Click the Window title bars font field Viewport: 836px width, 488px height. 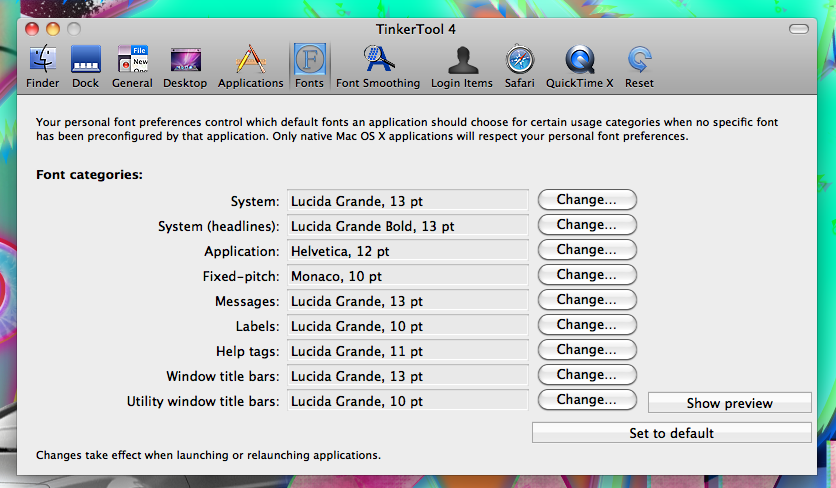tap(408, 376)
